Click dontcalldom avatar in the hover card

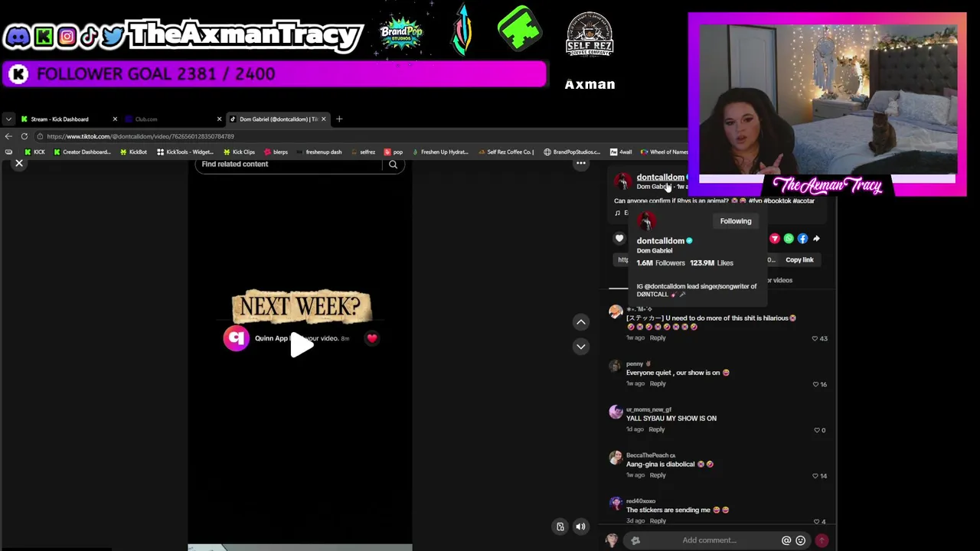(647, 222)
